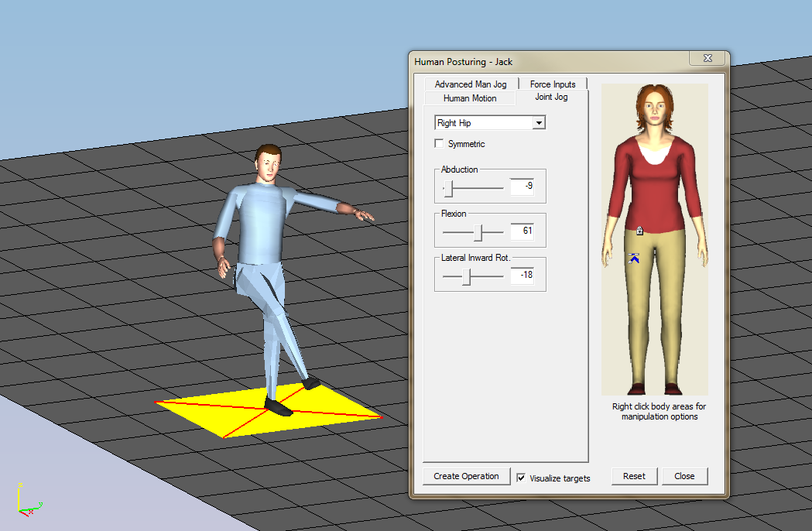The width and height of the screenshot is (812, 531).
Task: Click the XYZ coordinate axes icon
Action: (x=29, y=501)
